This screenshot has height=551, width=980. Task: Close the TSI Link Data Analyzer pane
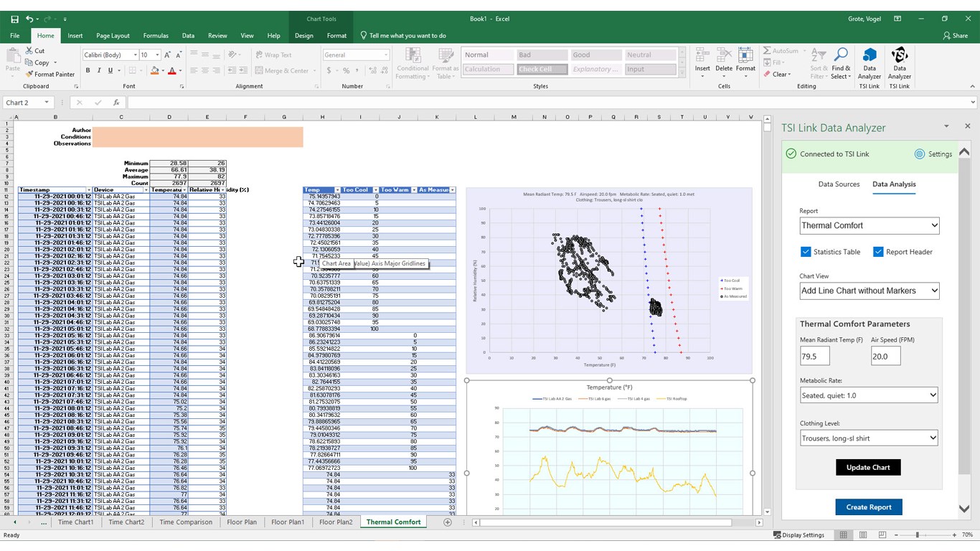pyautogui.click(x=967, y=126)
